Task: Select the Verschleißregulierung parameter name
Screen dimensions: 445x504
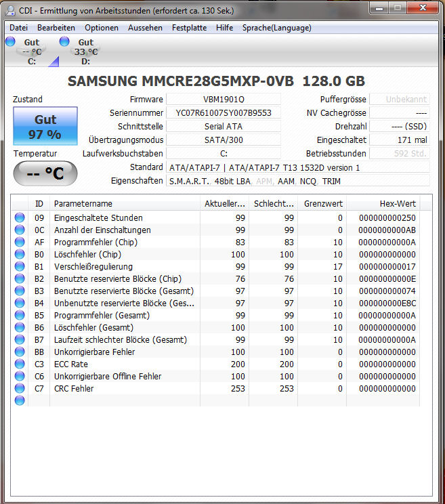Action: pyautogui.click(x=93, y=267)
